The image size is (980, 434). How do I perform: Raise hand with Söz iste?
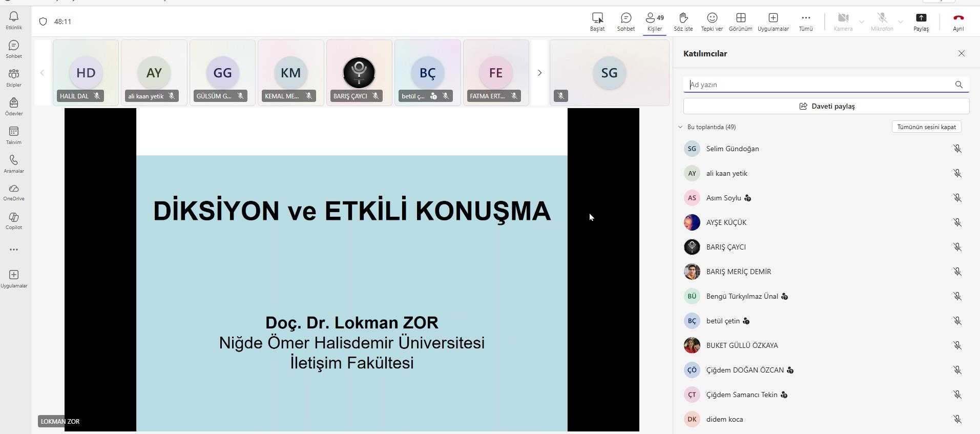(x=683, y=22)
